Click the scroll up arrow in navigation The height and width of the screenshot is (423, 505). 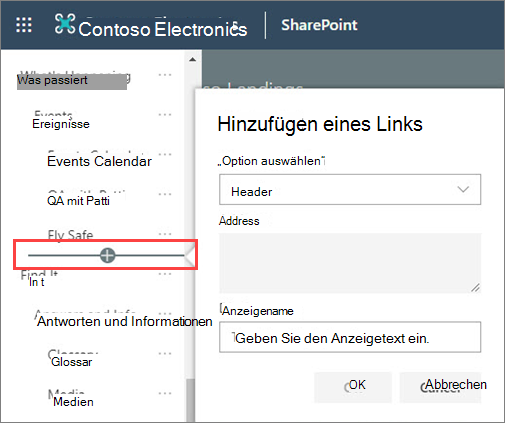pyautogui.click(x=192, y=60)
